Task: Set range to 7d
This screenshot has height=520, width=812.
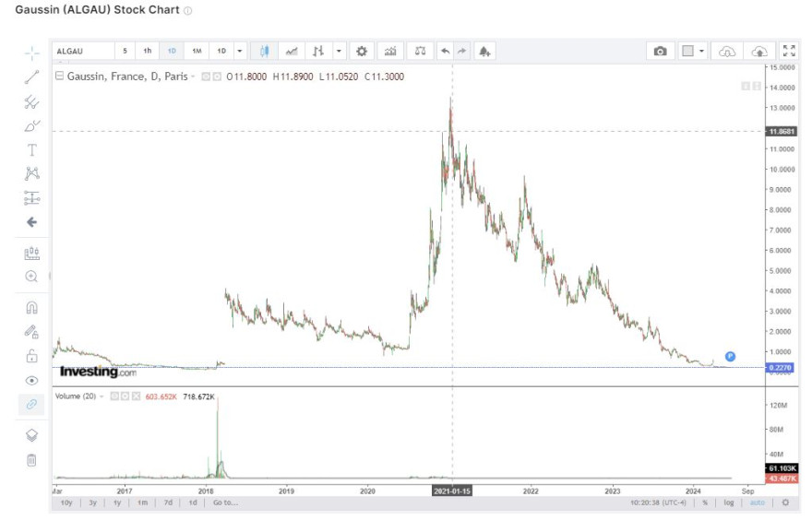Action: [168, 502]
